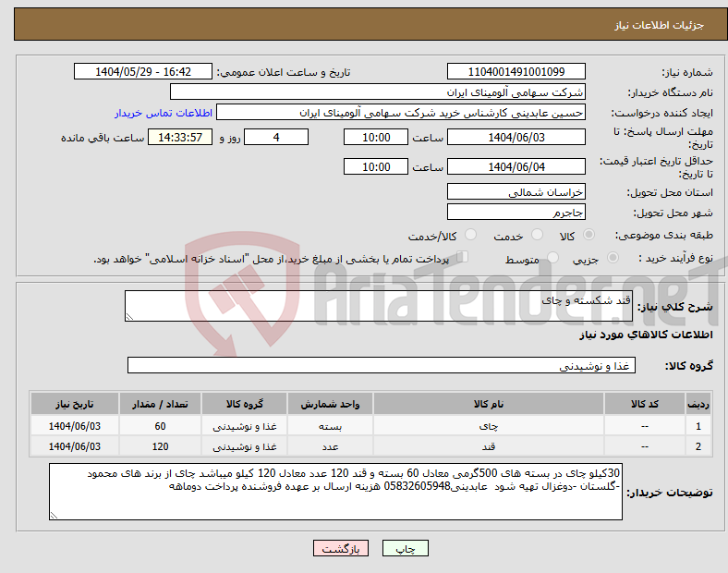Click the delivery city field جاجرم
Screen dimensions: 728x573
516,212
